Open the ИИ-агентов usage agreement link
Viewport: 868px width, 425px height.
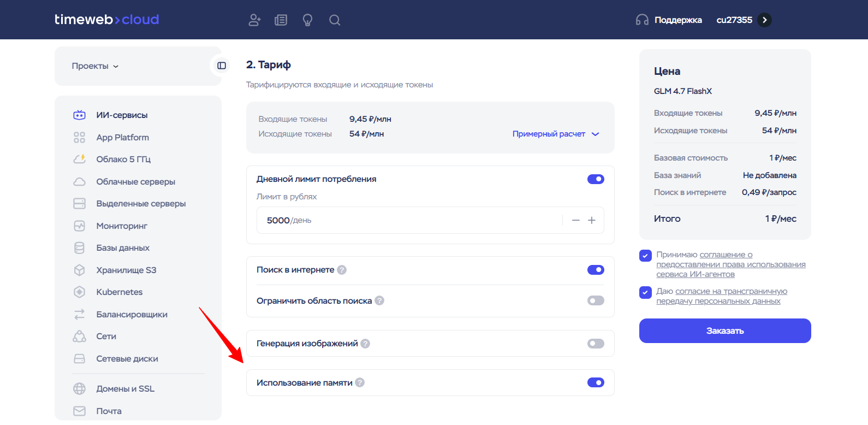coord(731,264)
